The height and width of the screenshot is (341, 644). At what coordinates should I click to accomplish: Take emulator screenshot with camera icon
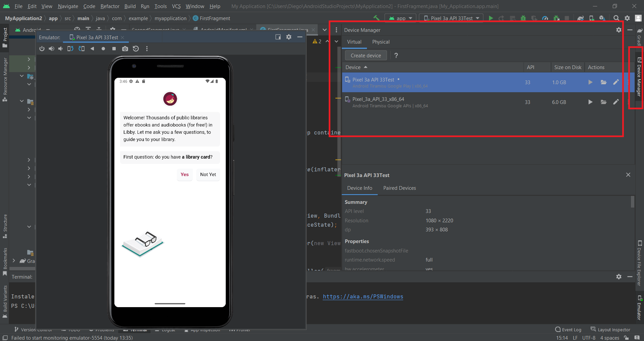(125, 49)
